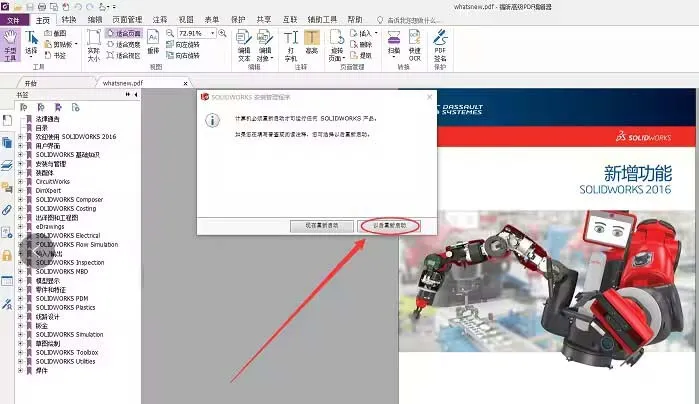This screenshot has height=404, width=699.
Task: Click Delete (删除) pages button
Action: pos(361,44)
